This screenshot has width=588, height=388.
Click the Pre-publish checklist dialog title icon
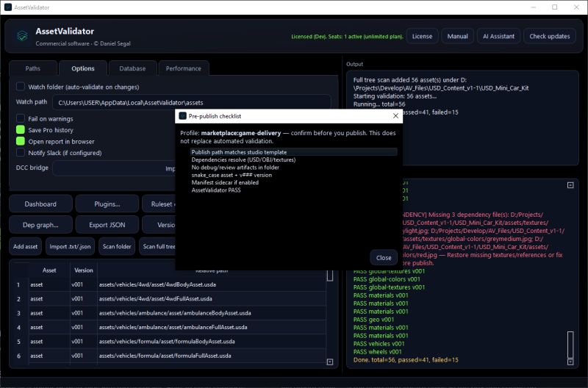182,116
